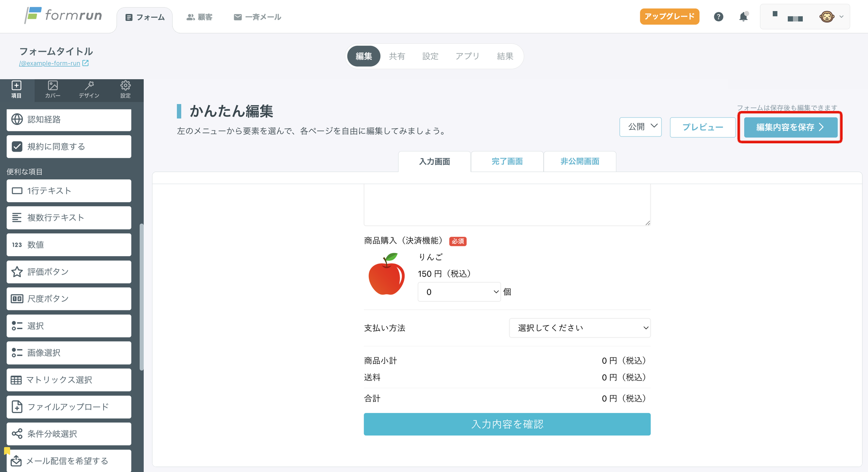Add the 評価ボタン star item
The width and height of the screenshot is (868, 472).
(69, 272)
